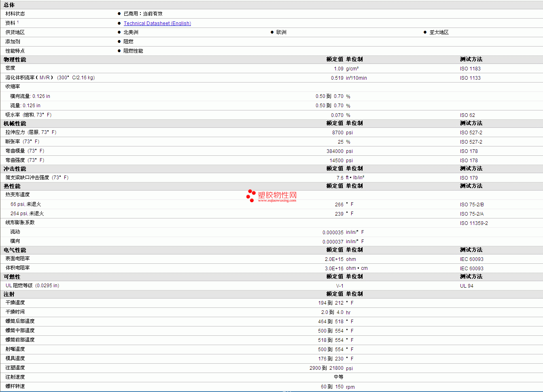Click the 264 psi, 未退火 row label
Image resolution: width=543 pixels, height=392 pixels.
click(27, 214)
